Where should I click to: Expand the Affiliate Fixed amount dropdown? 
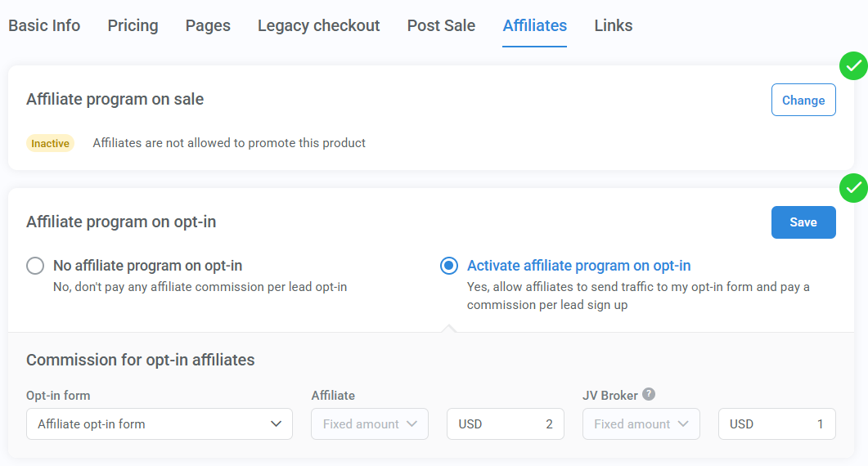coord(370,424)
